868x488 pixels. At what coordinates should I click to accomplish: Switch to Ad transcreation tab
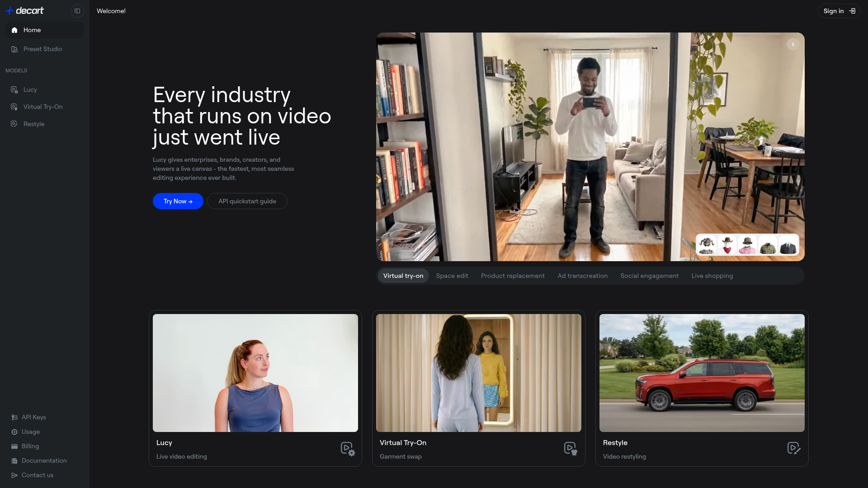coord(582,276)
